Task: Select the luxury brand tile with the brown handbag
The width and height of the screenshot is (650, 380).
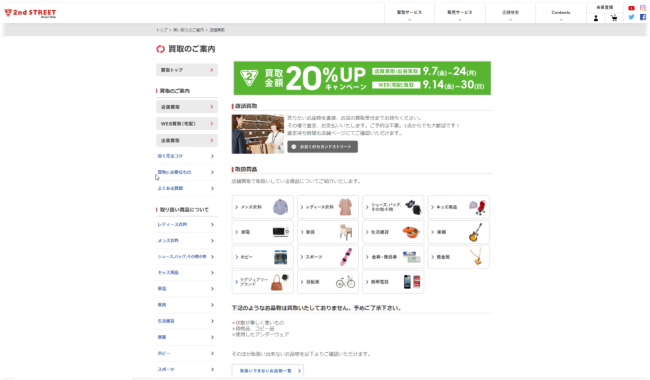Action: pos(262,282)
